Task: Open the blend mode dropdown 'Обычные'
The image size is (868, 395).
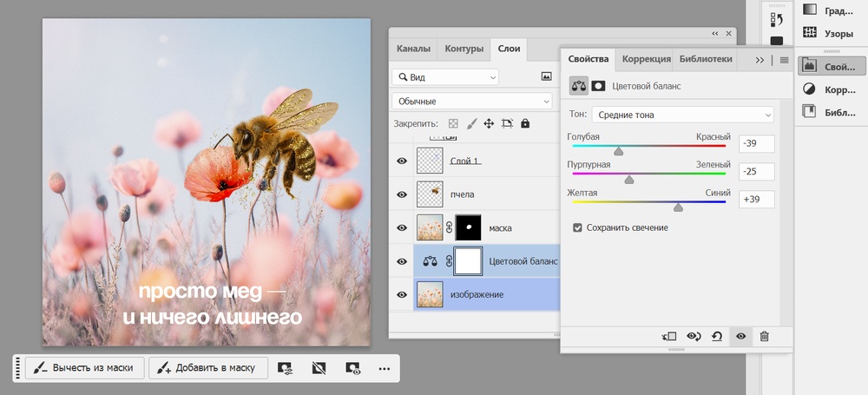Action: click(472, 102)
